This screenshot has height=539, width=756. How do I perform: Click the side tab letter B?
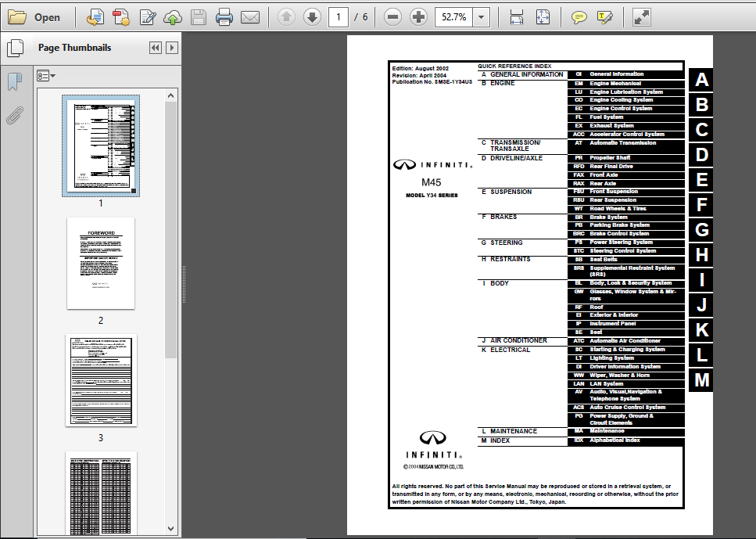tap(701, 105)
